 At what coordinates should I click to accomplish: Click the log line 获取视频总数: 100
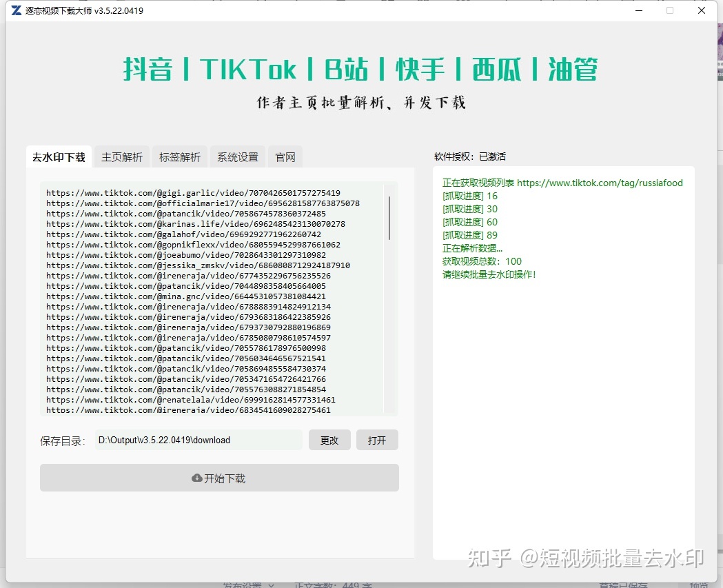482,261
